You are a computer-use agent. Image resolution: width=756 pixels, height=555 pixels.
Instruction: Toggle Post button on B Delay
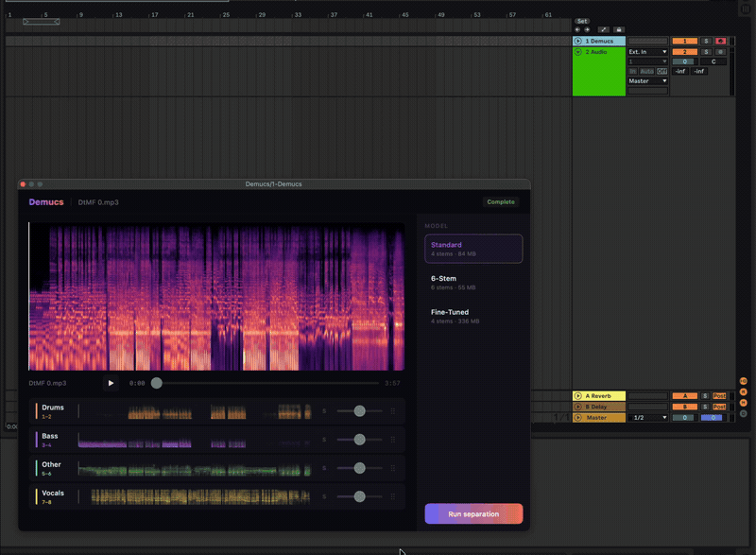[719, 407]
